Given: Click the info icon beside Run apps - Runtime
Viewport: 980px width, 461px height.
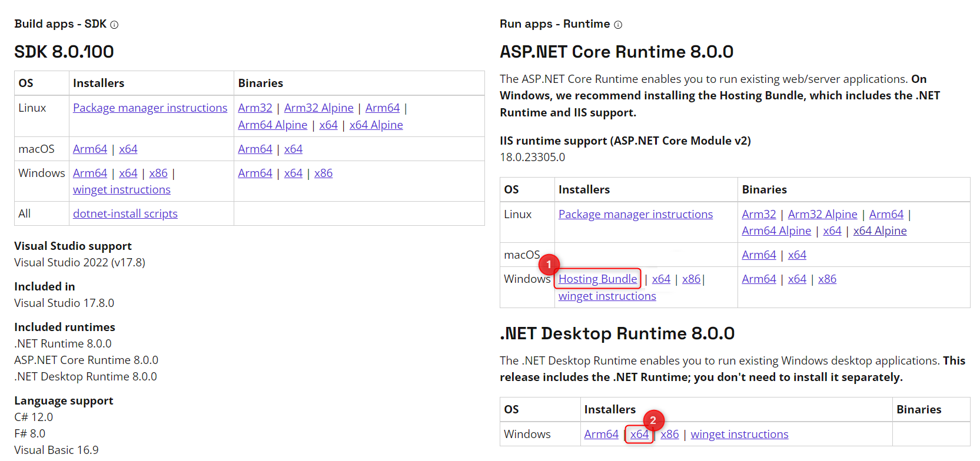Looking at the screenshot, I should tap(618, 25).
